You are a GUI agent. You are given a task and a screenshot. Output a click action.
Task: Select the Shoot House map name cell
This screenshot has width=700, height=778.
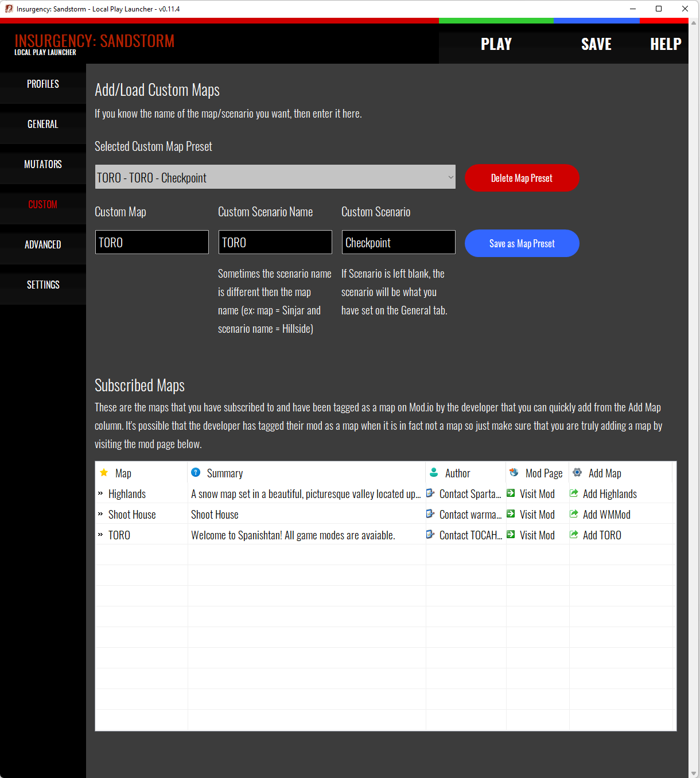pyautogui.click(x=132, y=514)
